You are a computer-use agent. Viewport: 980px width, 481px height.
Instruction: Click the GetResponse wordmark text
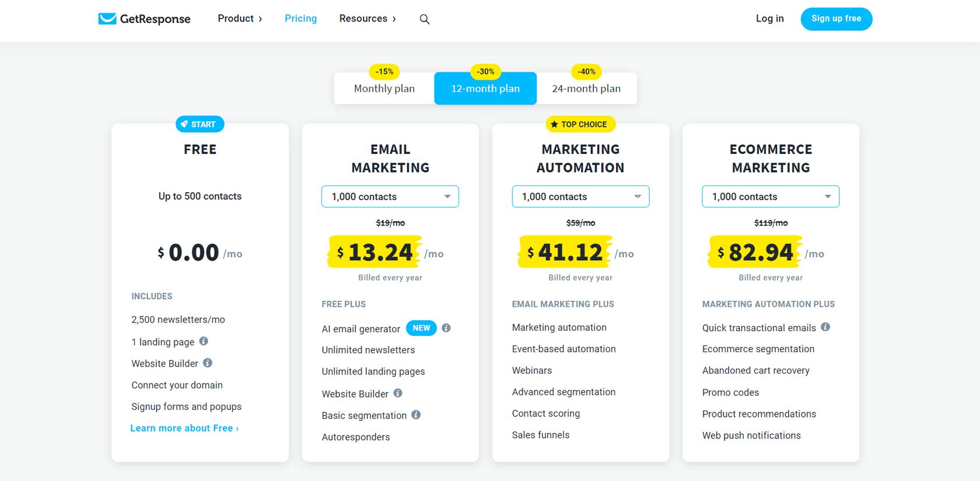coord(155,19)
